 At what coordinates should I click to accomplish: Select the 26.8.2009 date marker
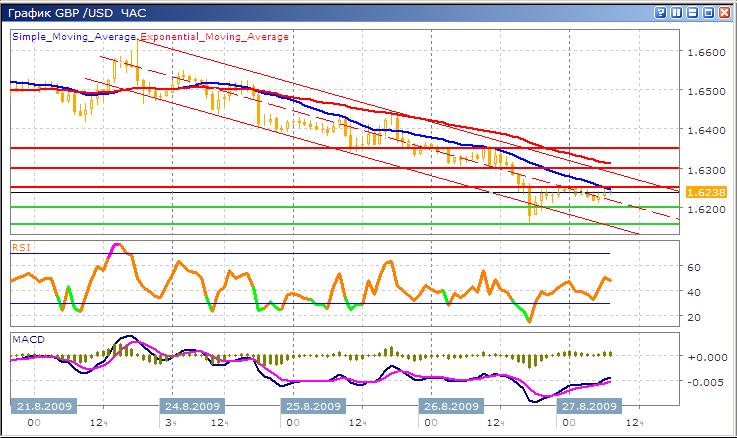pyautogui.click(x=450, y=407)
